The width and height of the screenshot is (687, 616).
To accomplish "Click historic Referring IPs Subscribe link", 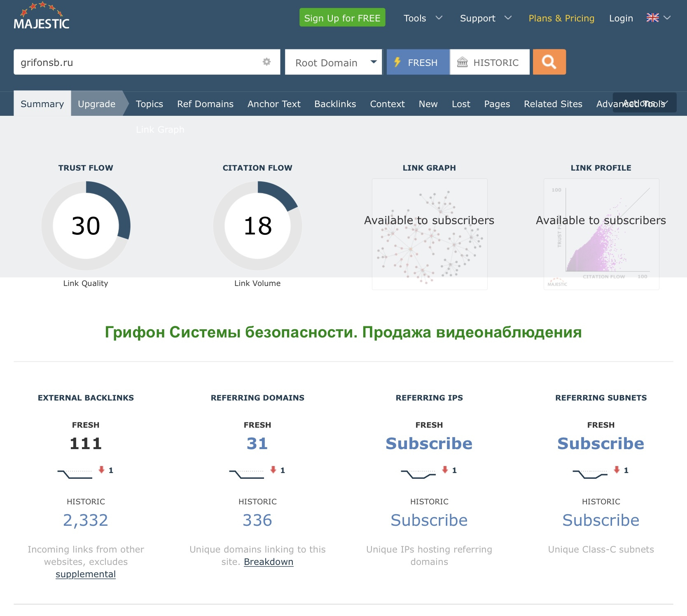I will [x=429, y=520].
